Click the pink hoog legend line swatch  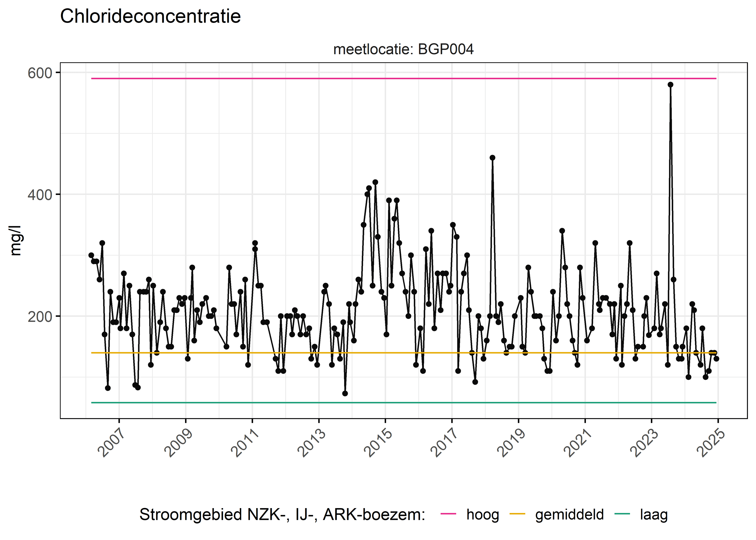448,514
